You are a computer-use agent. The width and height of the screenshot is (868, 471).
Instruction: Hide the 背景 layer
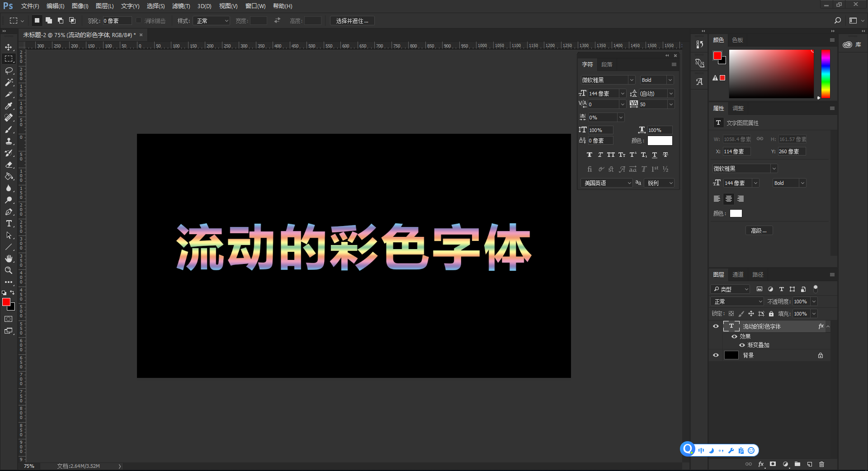pyautogui.click(x=716, y=355)
